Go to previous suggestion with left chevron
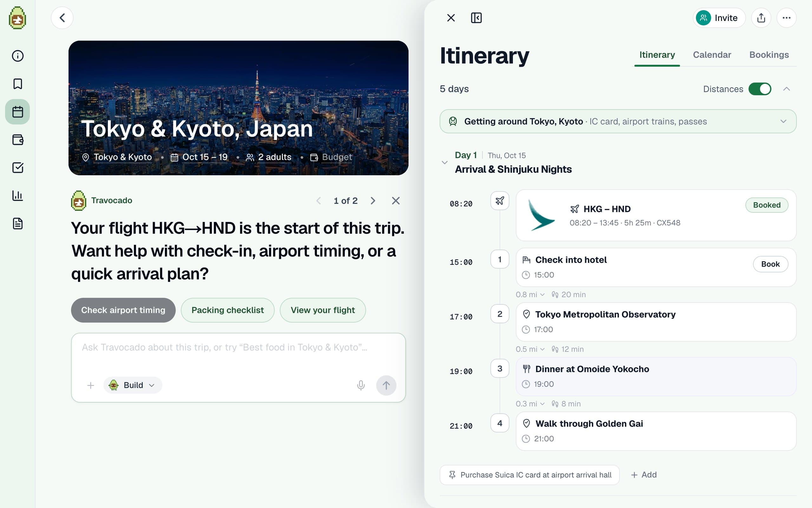The width and height of the screenshot is (812, 508). pyautogui.click(x=319, y=201)
